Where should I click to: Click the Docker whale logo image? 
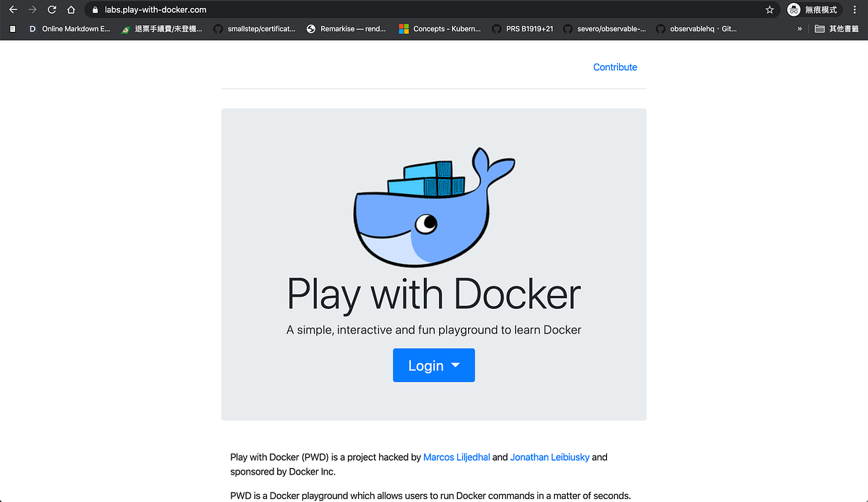point(434,206)
